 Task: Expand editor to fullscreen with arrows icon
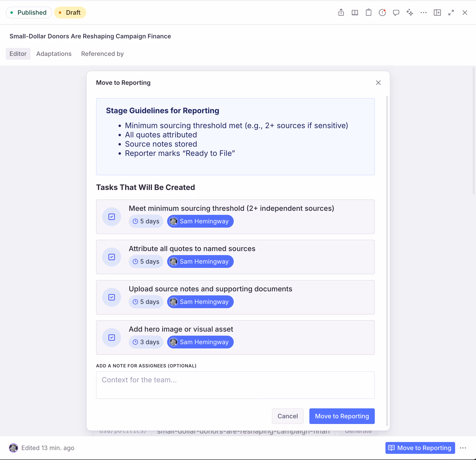click(x=451, y=13)
